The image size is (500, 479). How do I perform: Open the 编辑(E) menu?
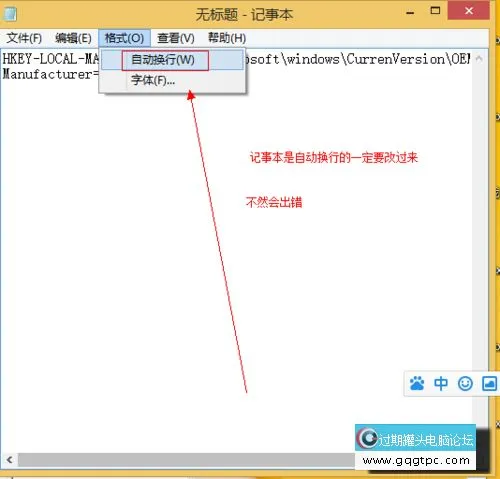pos(73,38)
